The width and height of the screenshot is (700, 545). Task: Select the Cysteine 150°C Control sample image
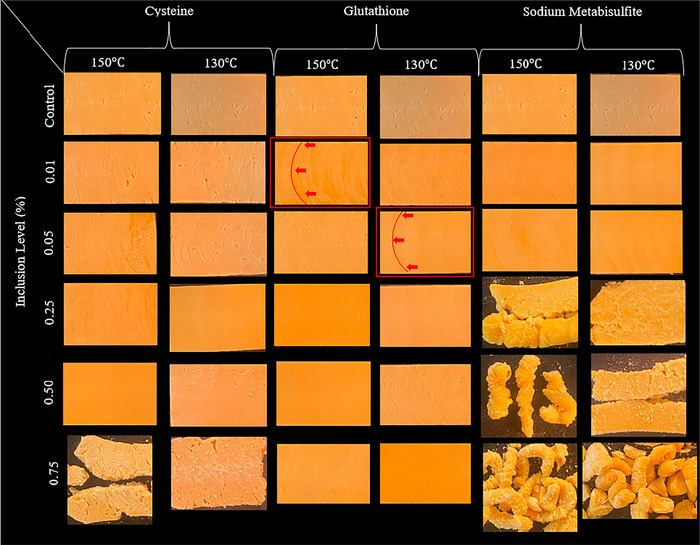click(112, 104)
